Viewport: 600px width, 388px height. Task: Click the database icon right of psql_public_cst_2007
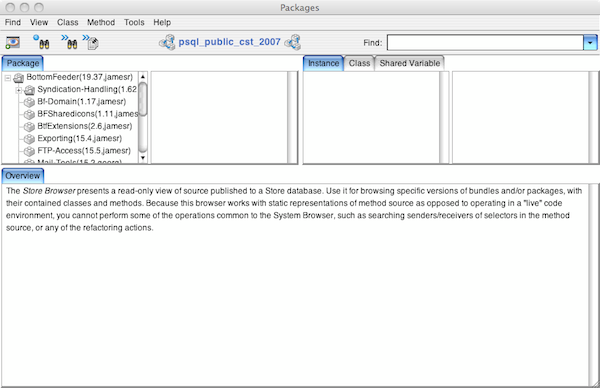tap(293, 42)
